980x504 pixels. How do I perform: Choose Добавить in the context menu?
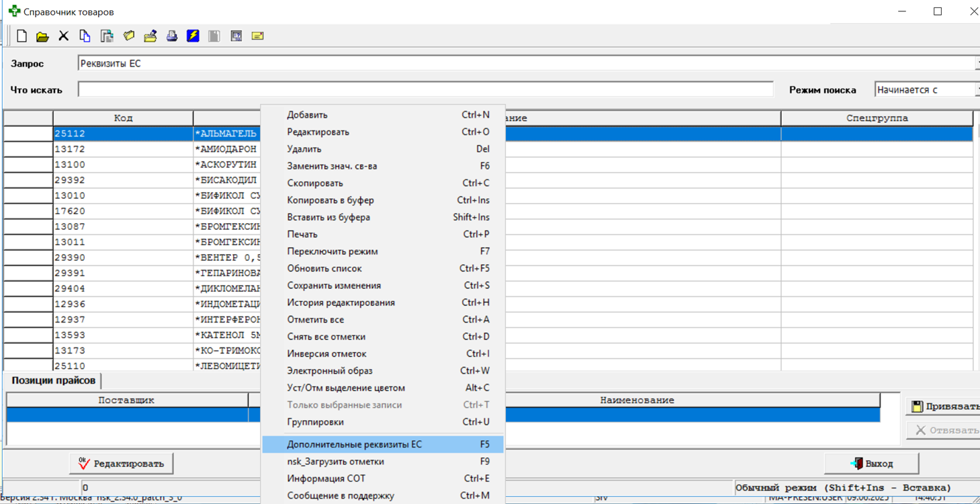[x=382, y=115]
